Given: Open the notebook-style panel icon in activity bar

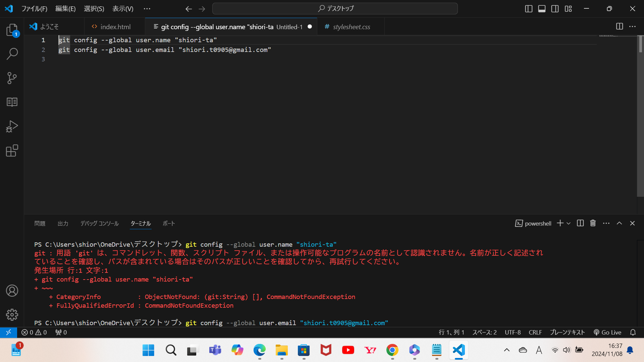Looking at the screenshot, I should click(x=12, y=102).
